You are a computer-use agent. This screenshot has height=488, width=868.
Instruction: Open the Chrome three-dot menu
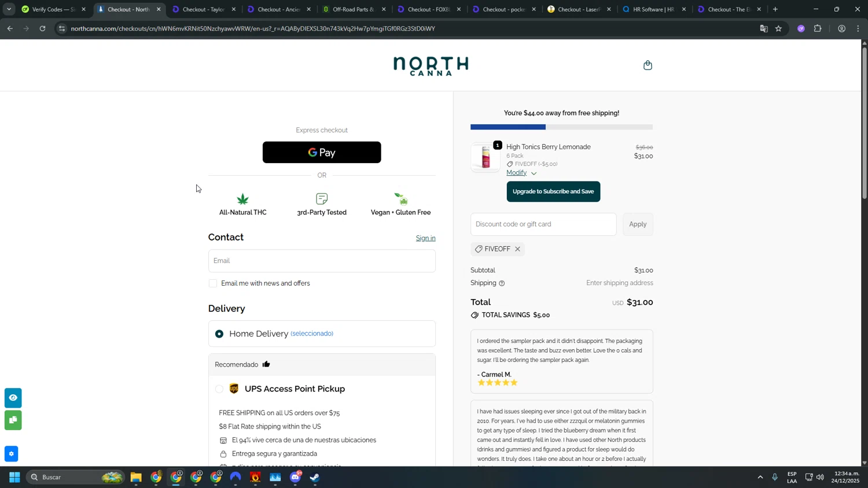click(x=858, y=28)
